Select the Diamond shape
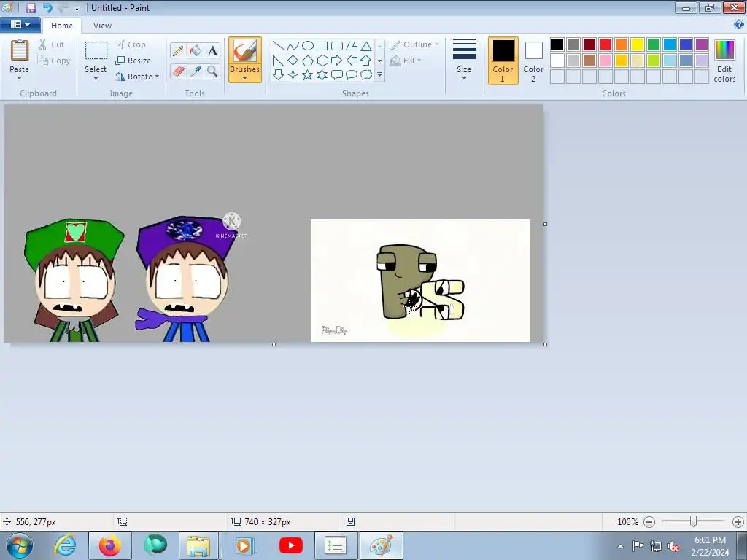 (x=293, y=61)
